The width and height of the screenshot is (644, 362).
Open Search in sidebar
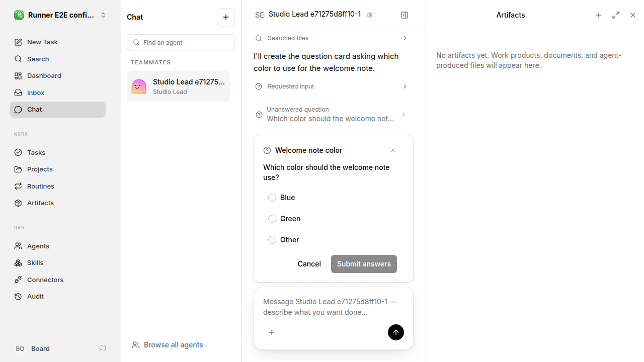[58, 59]
